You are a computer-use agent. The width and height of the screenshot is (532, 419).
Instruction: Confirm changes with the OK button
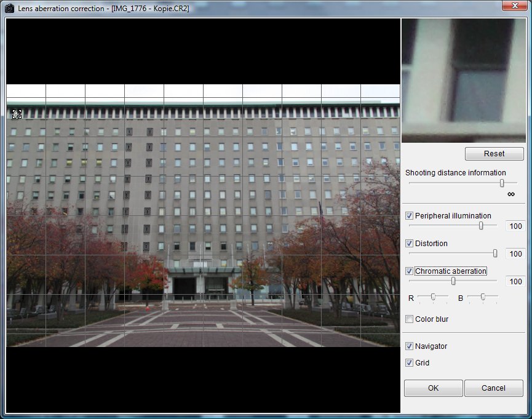(433, 388)
